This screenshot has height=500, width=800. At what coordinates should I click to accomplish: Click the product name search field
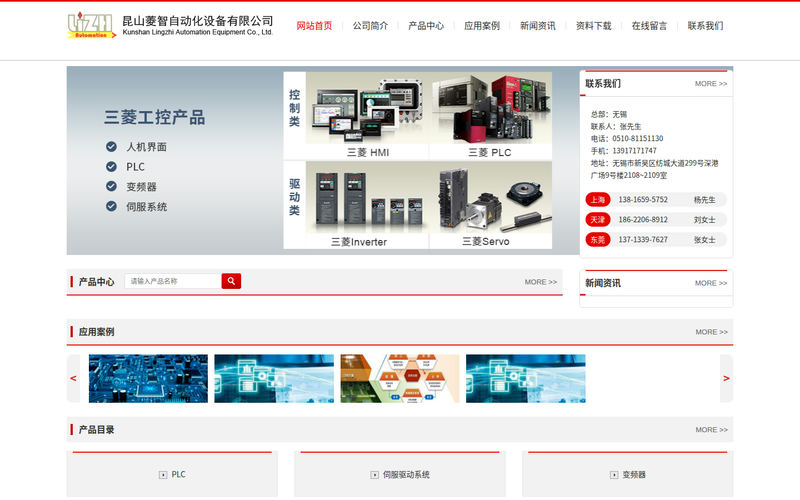(173, 281)
